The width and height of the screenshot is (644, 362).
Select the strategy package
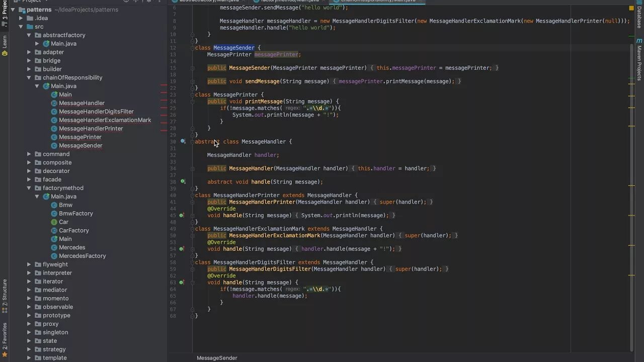[54, 349]
